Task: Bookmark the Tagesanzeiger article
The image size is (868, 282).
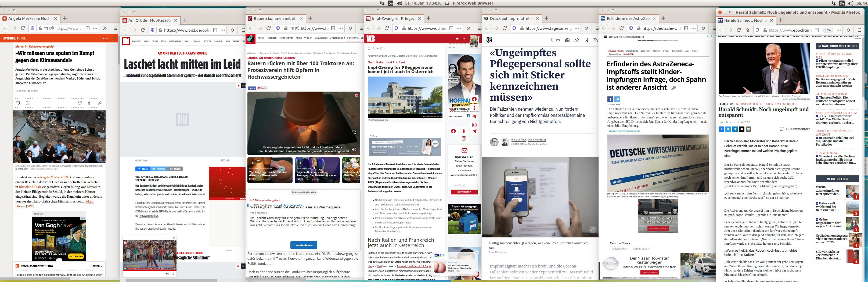Action: 586,40
